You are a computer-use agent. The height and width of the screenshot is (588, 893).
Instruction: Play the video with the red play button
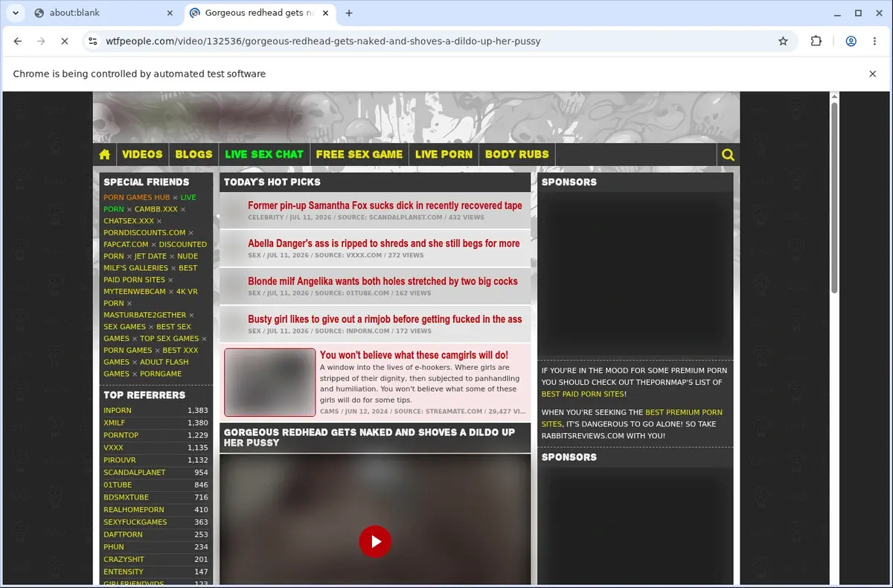[375, 541]
